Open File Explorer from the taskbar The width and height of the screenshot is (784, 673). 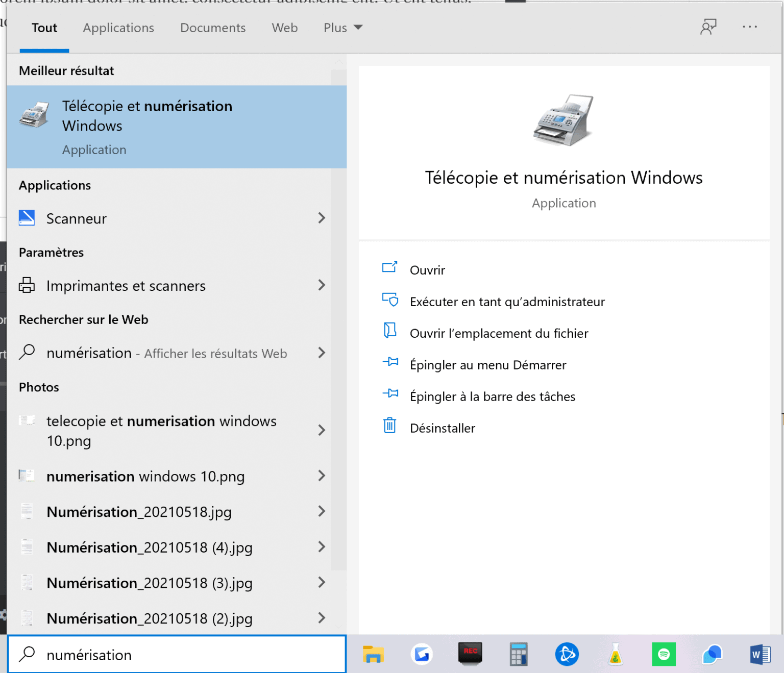click(x=373, y=654)
